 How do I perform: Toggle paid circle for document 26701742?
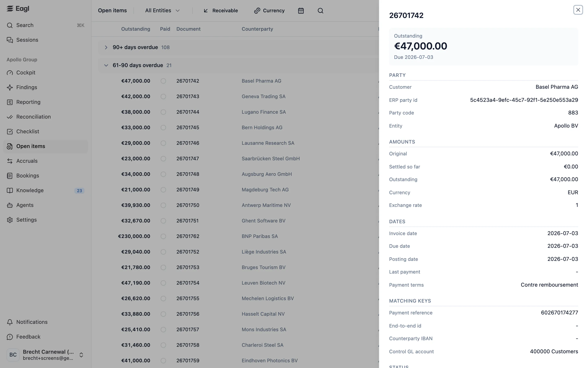[x=163, y=81]
